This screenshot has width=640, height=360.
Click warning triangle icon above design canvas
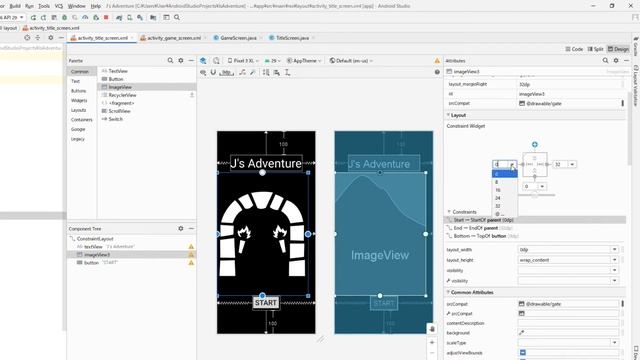[x=437, y=60]
